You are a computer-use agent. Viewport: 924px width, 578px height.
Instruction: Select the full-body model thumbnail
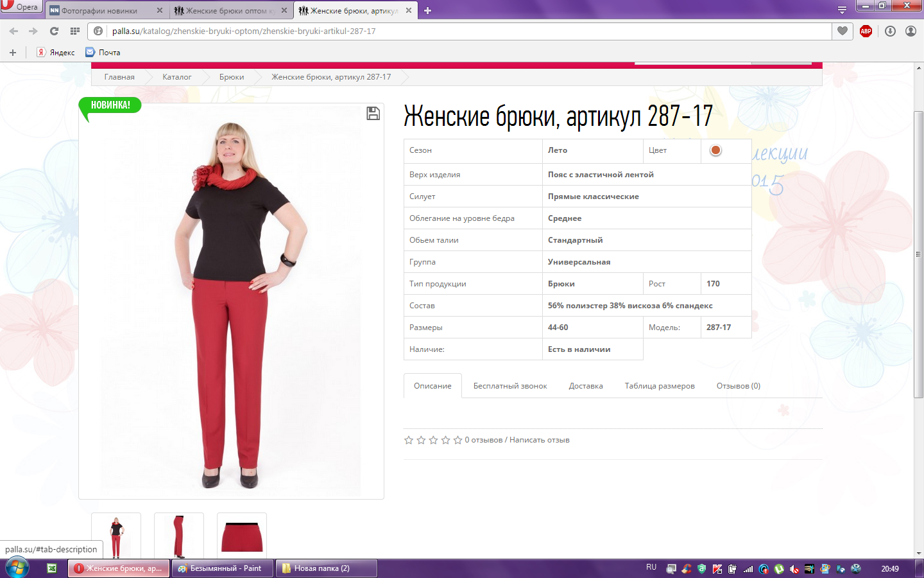tap(116, 537)
